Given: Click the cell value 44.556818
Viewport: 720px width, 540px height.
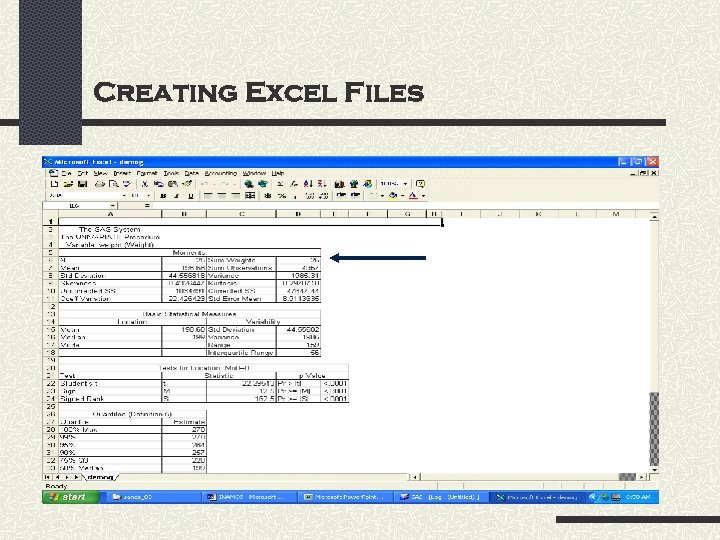Looking at the screenshot, I should 186,276.
